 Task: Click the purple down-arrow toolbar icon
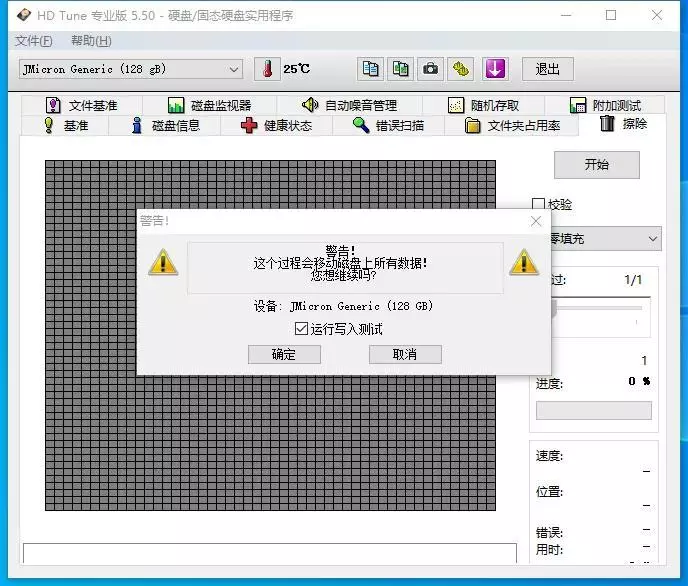tap(495, 69)
